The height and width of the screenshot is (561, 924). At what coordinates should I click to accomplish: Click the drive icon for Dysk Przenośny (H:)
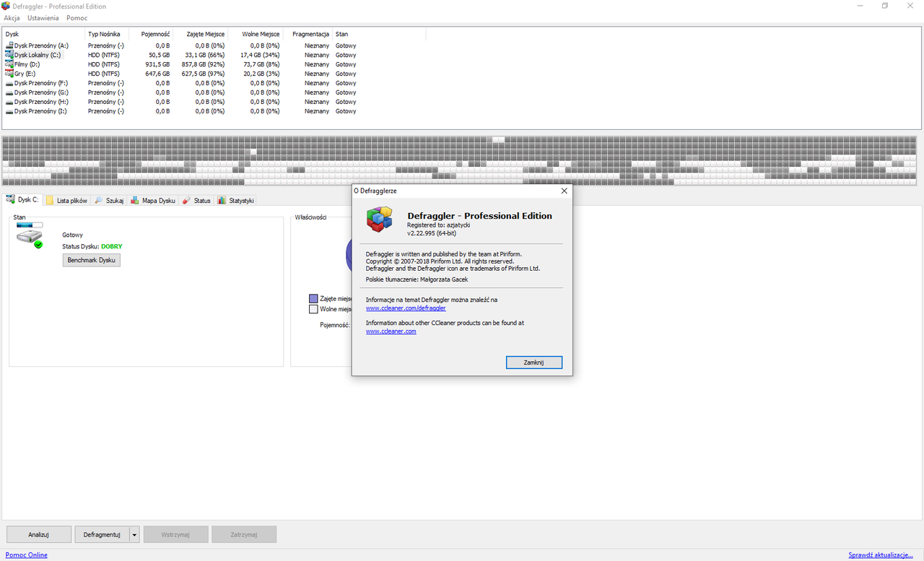[x=9, y=102]
